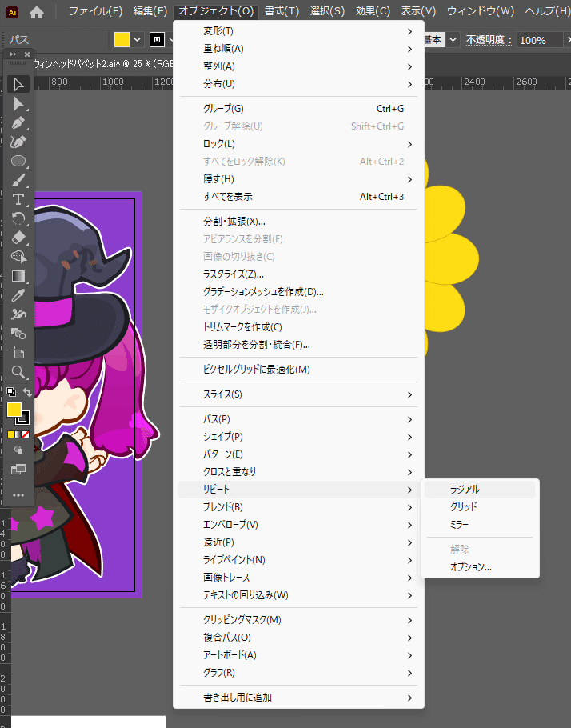This screenshot has height=728, width=571.
Task: Select the Shape Builder tool
Action: coord(18,257)
